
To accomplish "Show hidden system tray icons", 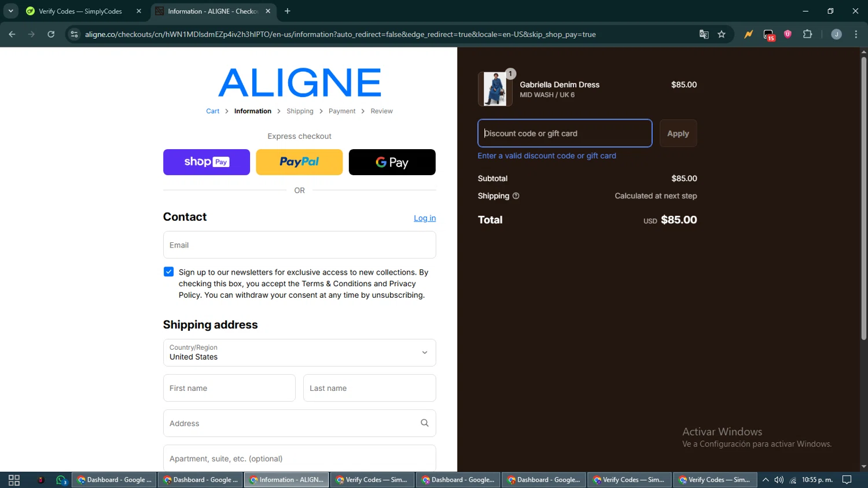I will [766, 480].
